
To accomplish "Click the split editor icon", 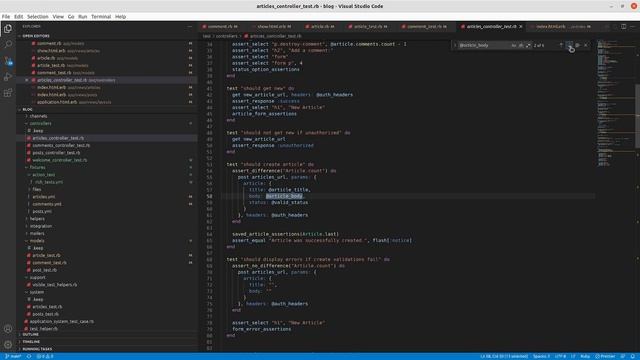I will [x=623, y=26].
